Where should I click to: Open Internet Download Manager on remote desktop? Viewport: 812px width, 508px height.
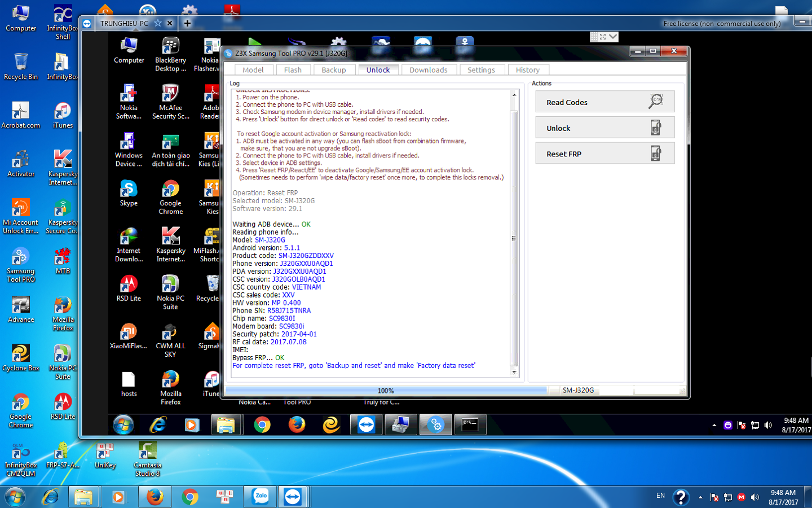pyautogui.click(x=129, y=245)
